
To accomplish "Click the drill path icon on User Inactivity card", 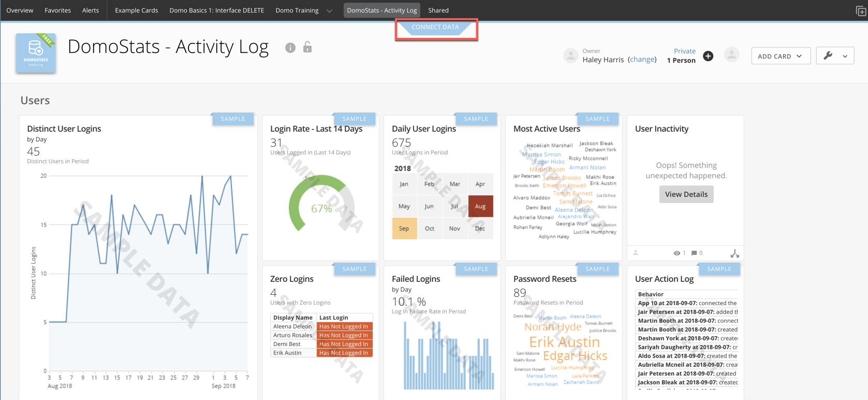I will 734,253.
